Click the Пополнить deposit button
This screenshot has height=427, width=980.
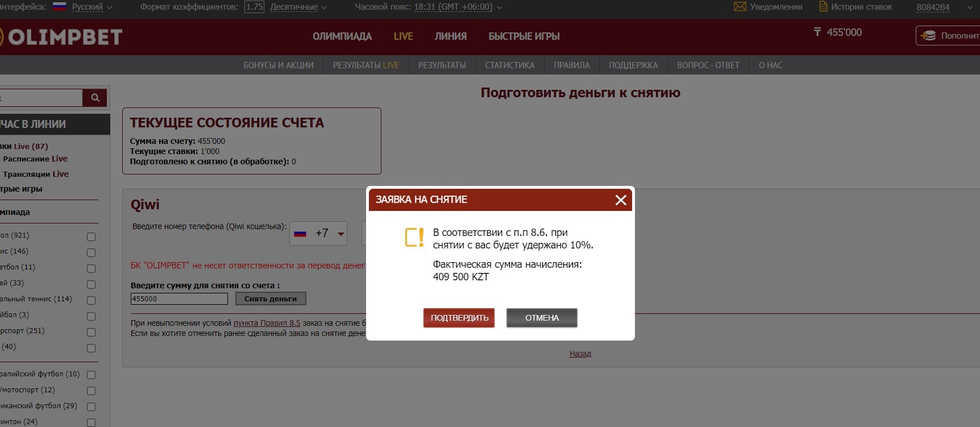pos(948,35)
